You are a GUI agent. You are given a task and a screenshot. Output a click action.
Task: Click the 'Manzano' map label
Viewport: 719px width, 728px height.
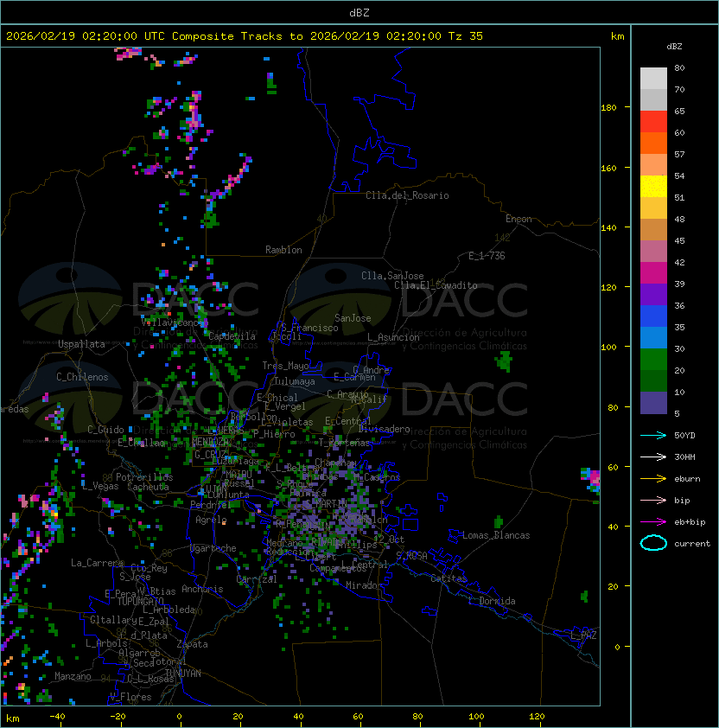(73, 676)
